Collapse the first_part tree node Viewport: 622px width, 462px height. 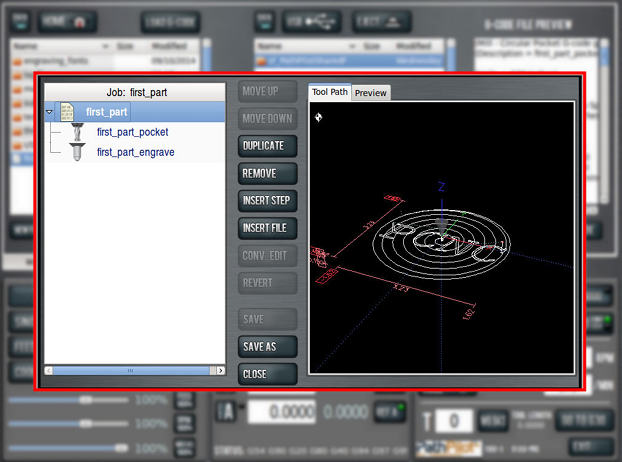click(50, 112)
